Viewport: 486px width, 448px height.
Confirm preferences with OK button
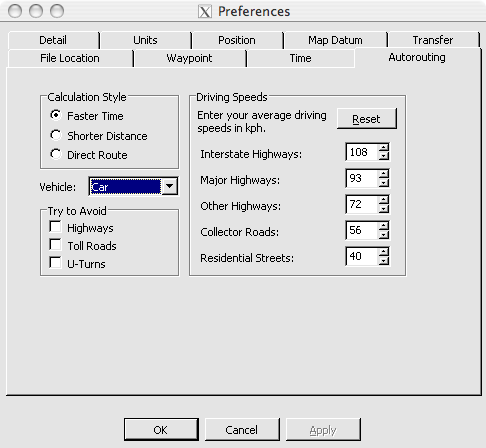[161, 430]
